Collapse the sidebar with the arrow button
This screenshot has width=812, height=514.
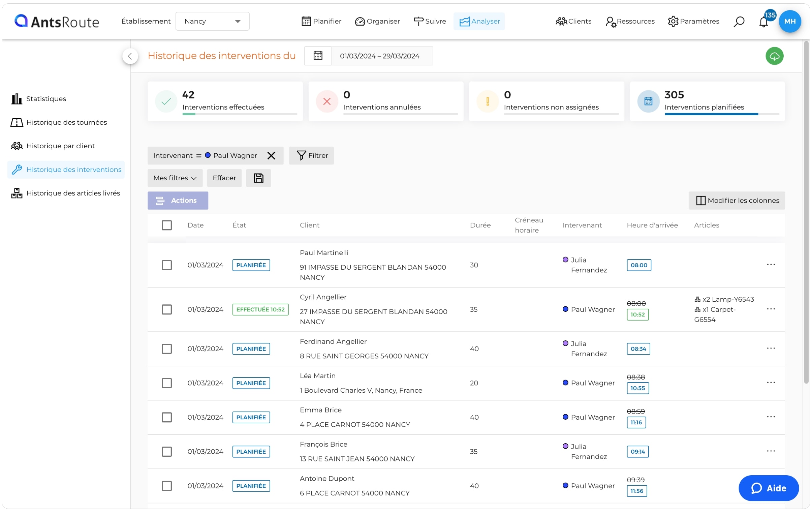(x=130, y=56)
